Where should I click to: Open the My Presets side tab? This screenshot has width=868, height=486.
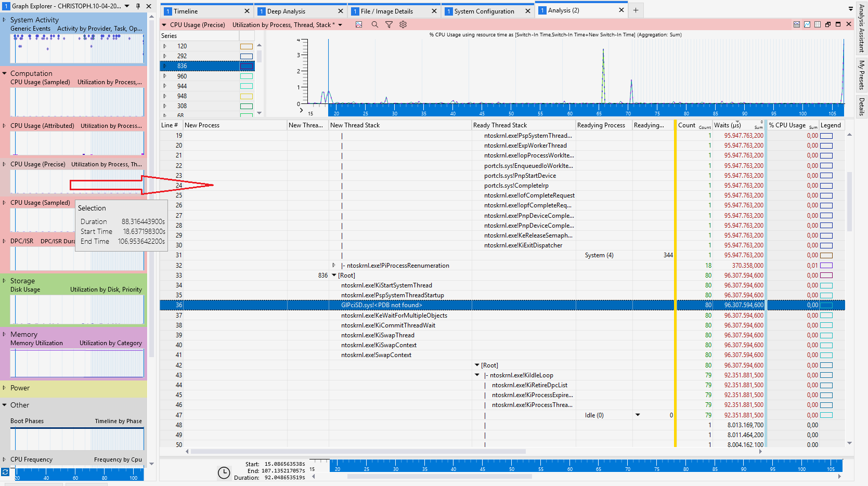tap(861, 75)
